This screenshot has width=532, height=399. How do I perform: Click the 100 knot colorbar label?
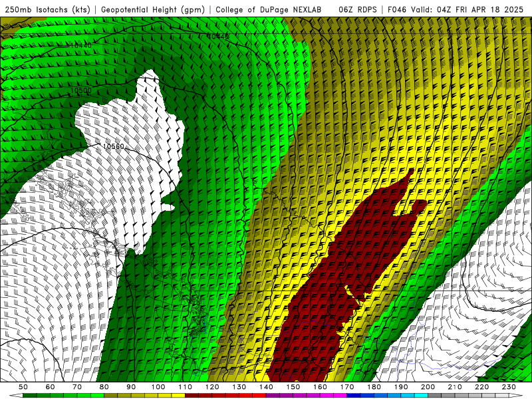[158, 387]
